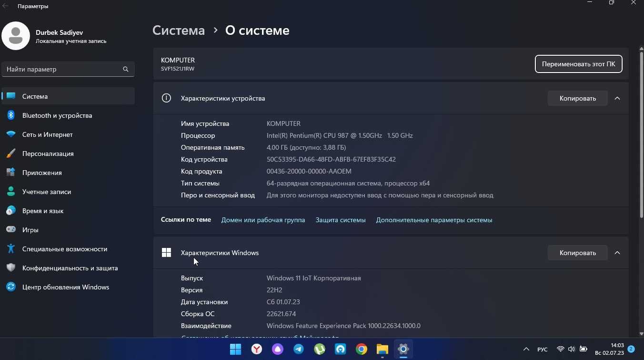Image resolution: width=644 pixels, height=360 pixels.
Task: Open the Alice assistant taskbar icon
Action: (278, 349)
